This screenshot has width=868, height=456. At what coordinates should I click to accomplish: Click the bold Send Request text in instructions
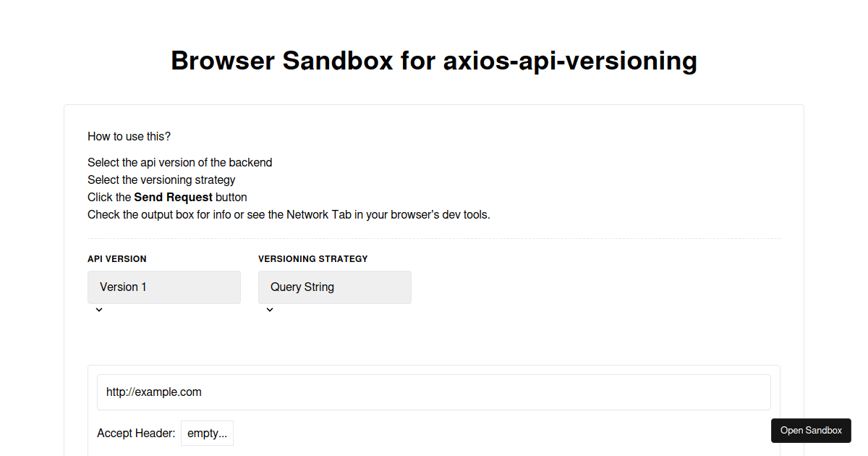[x=173, y=197]
